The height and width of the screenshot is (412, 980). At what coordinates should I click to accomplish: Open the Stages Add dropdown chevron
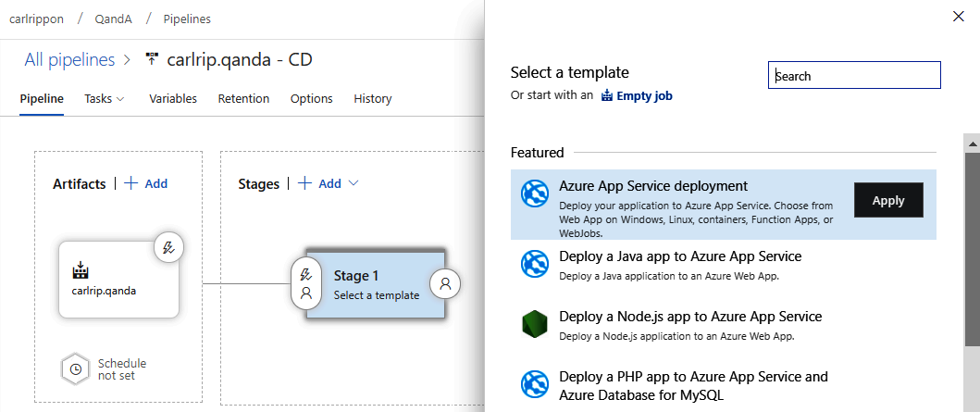click(353, 183)
